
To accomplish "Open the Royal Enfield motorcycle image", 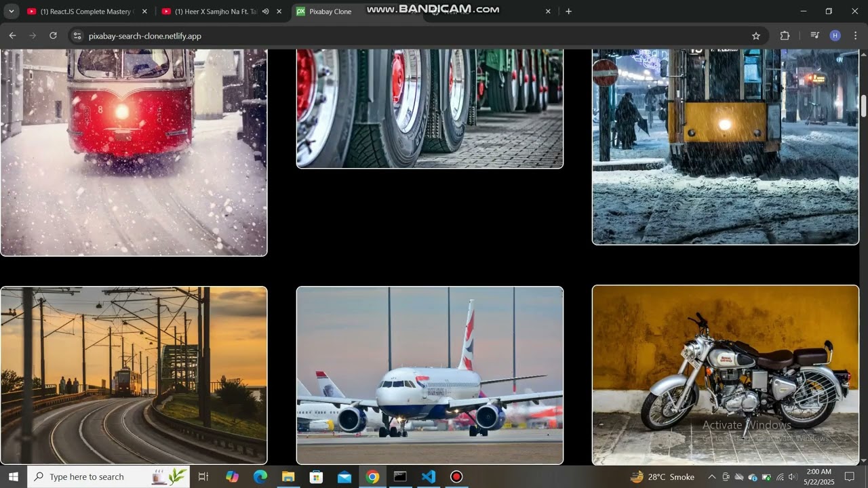I will [x=726, y=375].
